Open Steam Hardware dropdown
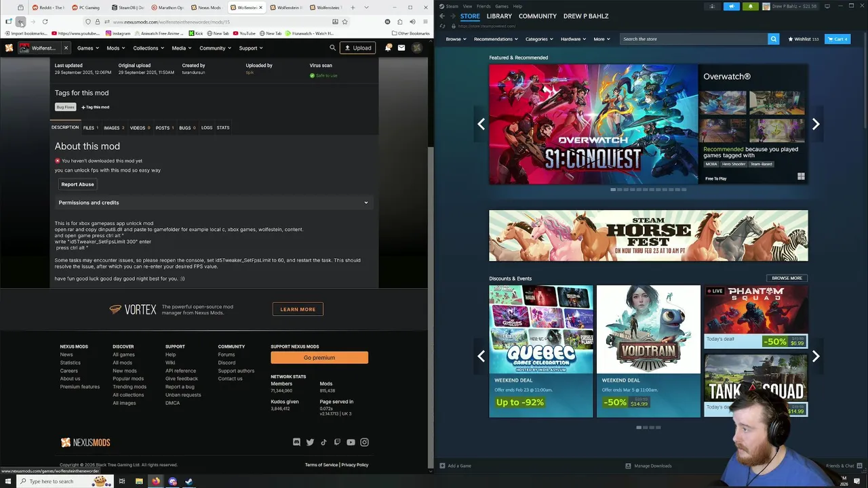This screenshot has width=868, height=488. pyautogui.click(x=573, y=39)
